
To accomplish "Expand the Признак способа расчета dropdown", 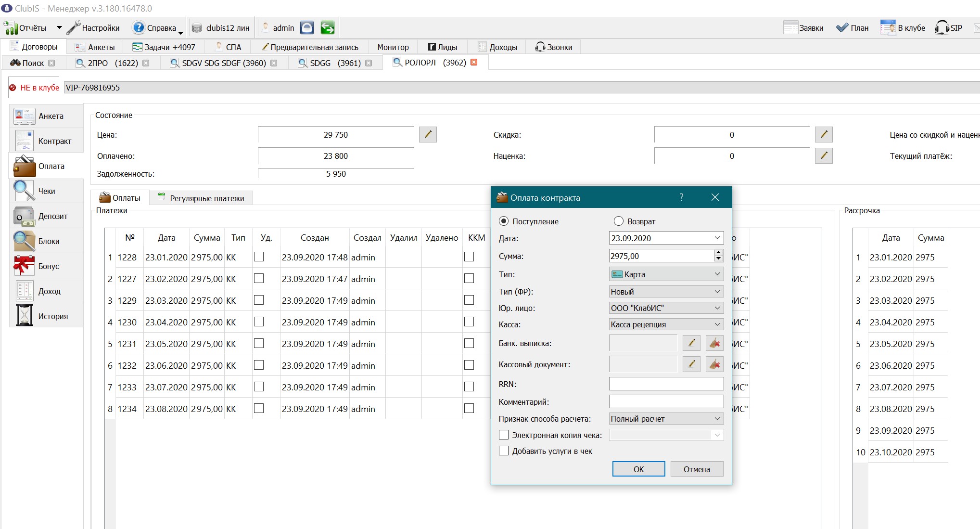I will pyautogui.click(x=666, y=418).
